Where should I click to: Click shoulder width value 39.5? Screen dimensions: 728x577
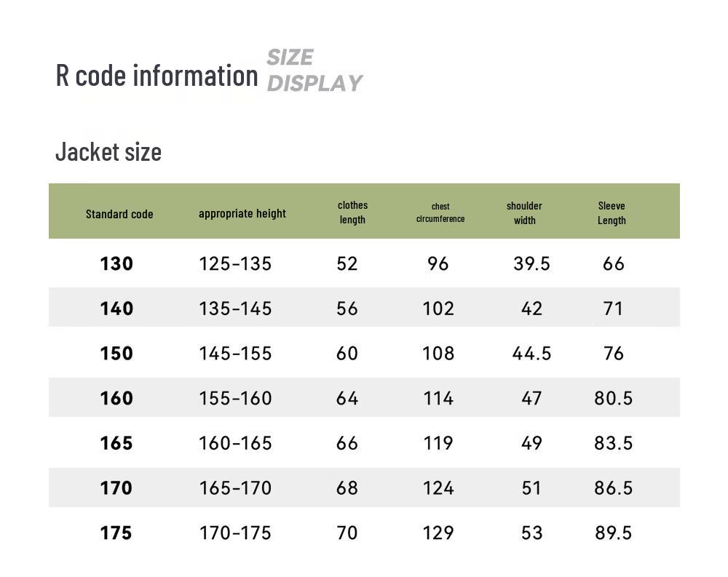531,263
